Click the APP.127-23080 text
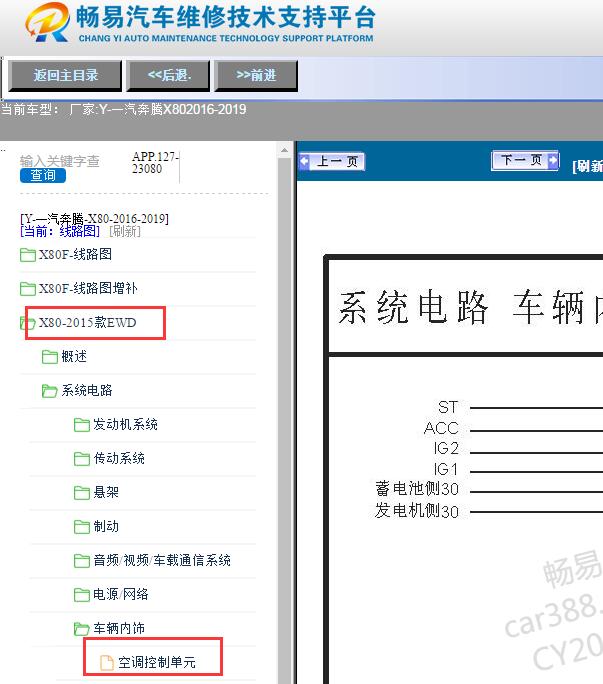This screenshot has width=603, height=684. (155, 163)
